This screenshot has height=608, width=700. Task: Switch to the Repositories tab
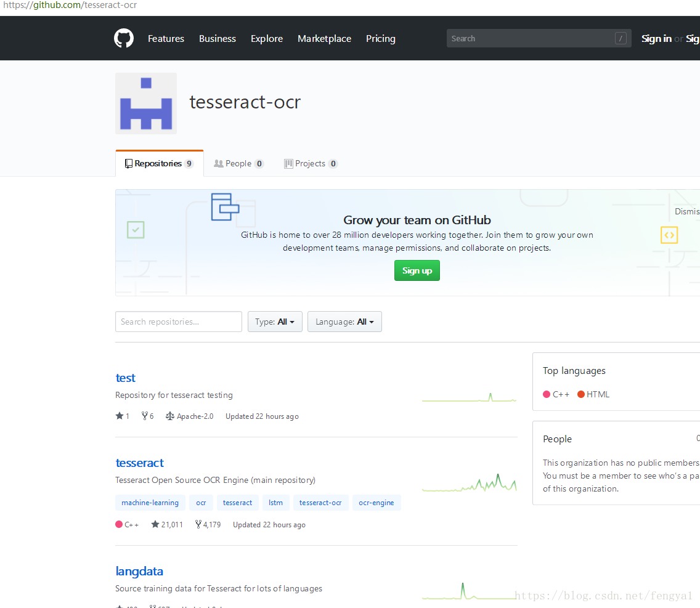click(160, 163)
